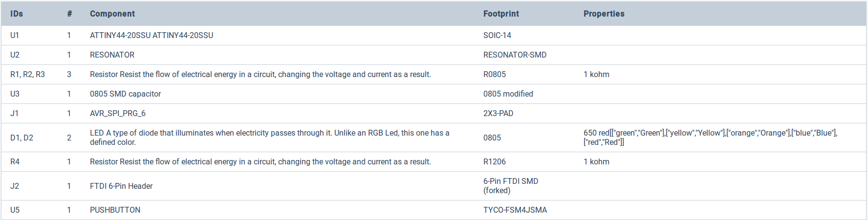The width and height of the screenshot is (868, 220).
Task: Select the 0805 SMD capacitor row
Action: pyautogui.click(x=434, y=94)
